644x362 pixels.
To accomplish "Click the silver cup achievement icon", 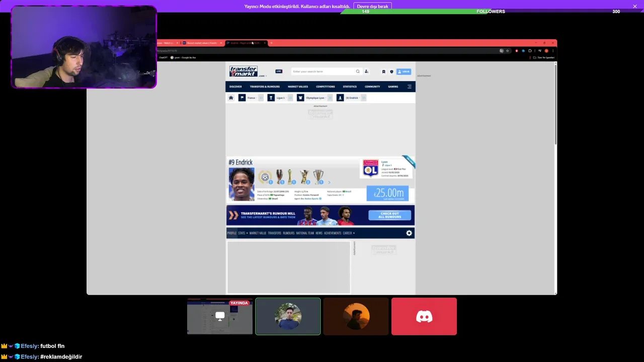I will point(318,177).
